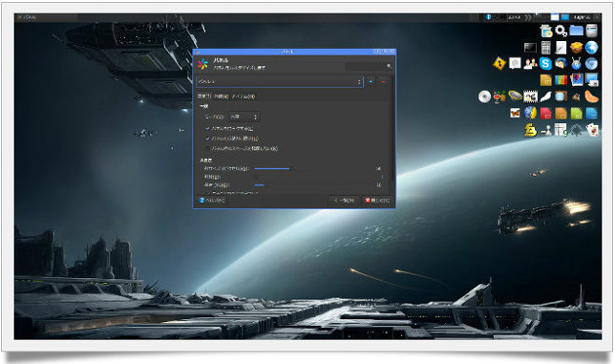Viewport: 615px width, 364px height.
Task: Remove the selected panel using the red minus icon
Action: click(384, 82)
